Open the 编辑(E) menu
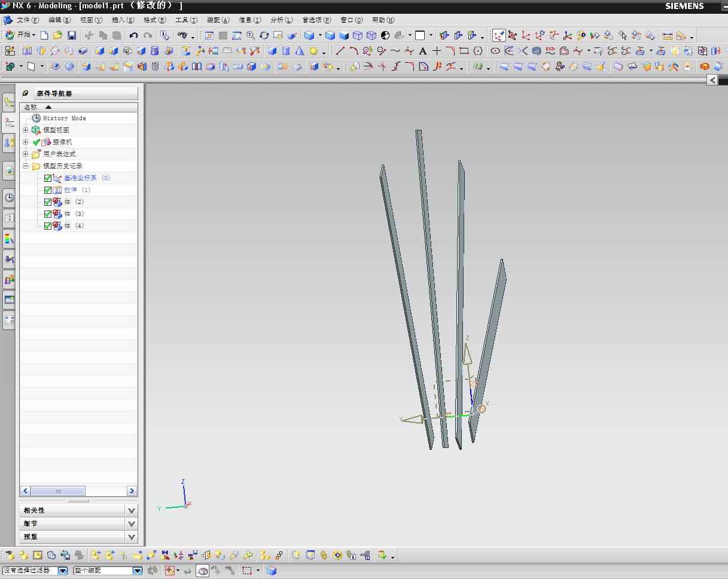The image size is (728, 579). tap(59, 20)
